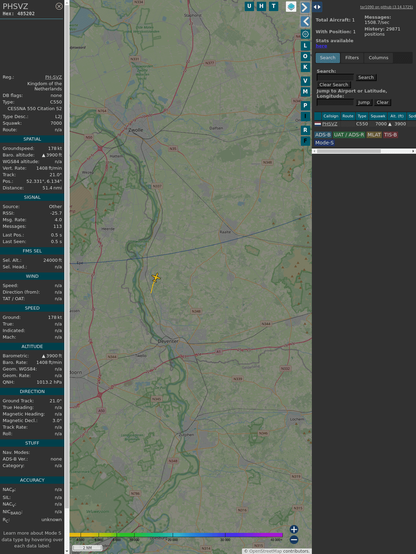The width and height of the screenshot is (416, 554).
Task: Zoom in using the plus button
Action: click(x=294, y=529)
